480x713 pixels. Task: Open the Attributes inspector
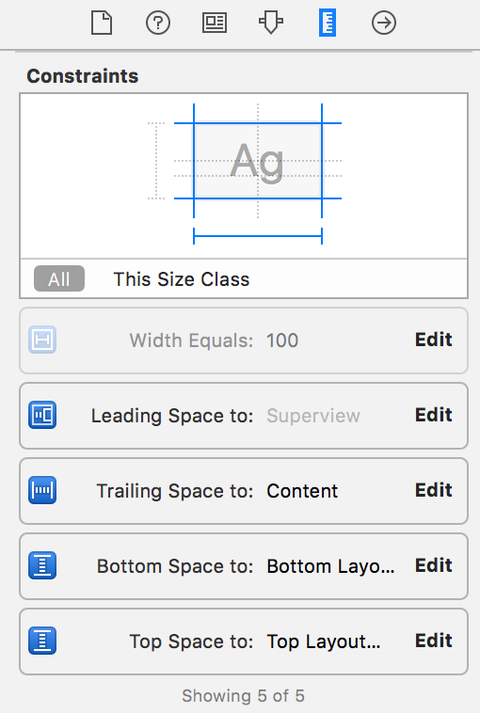pos(271,23)
